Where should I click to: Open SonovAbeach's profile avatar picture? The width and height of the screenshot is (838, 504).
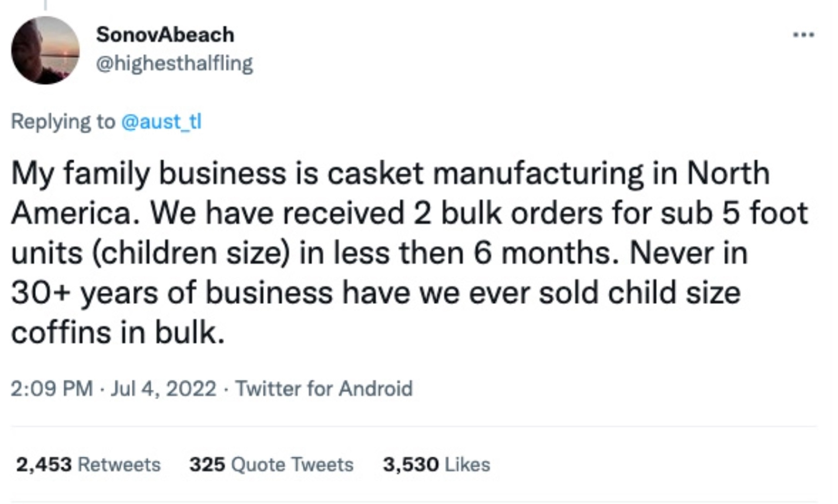click(x=45, y=50)
